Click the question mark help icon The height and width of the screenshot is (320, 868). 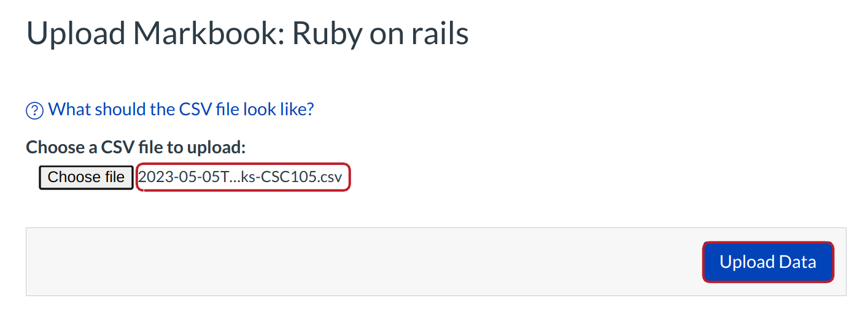click(x=34, y=110)
